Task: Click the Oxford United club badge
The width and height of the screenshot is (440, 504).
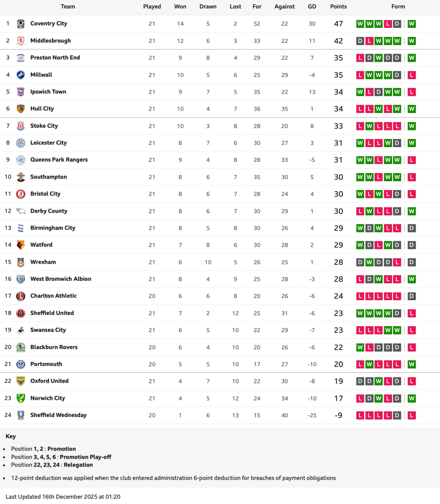Action: coord(21,381)
